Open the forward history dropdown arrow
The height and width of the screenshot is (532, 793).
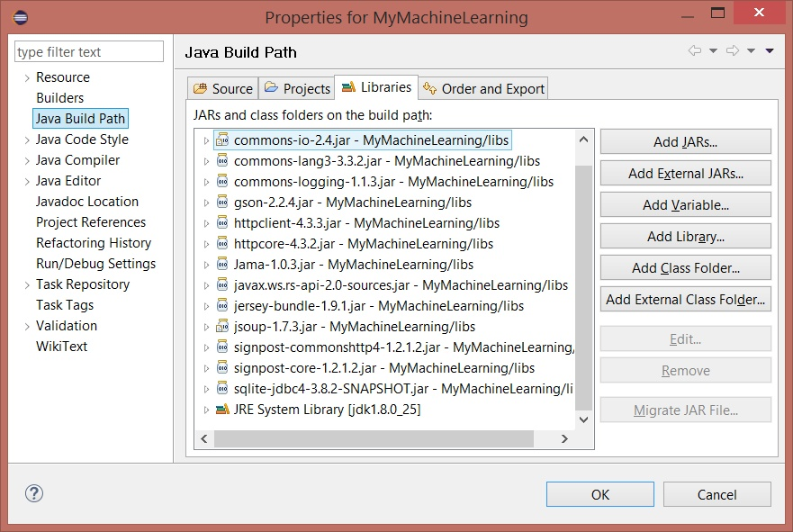pyautogui.click(x=751, y=50)
